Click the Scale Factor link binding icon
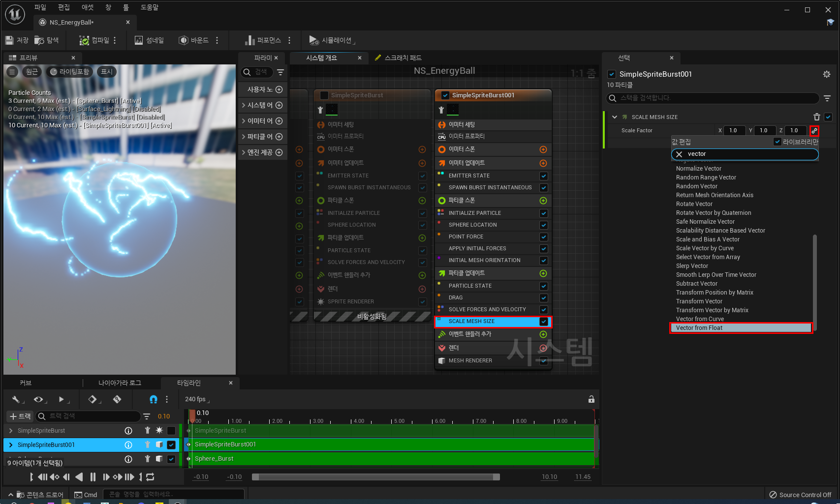 (814, 131)
